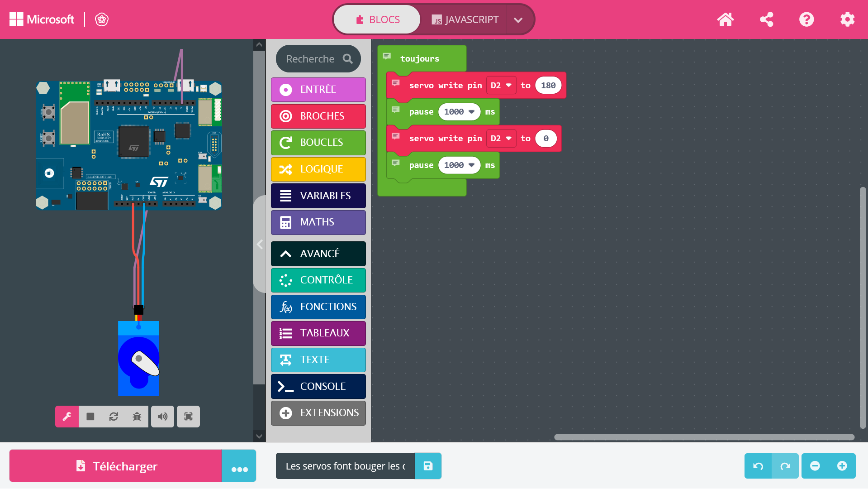Save the project with disk icon
The height and width of the screenshot is (489, 868).
tap(428, 466)
